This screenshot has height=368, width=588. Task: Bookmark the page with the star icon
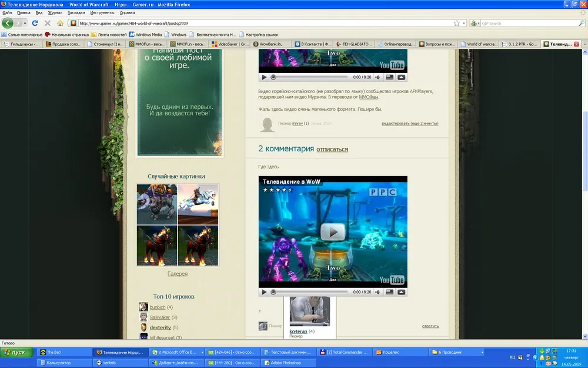pyautogui.click(x=456, y=23)
